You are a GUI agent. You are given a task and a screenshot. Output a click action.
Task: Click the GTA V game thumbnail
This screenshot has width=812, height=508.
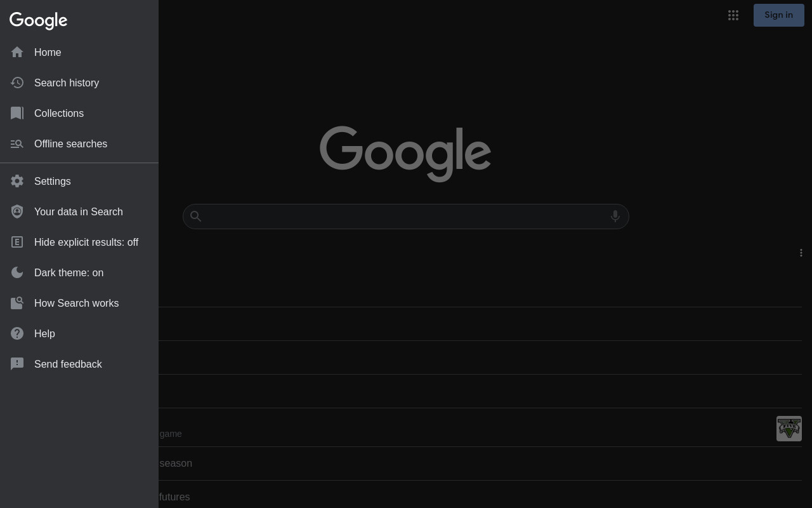click(789, 429)
